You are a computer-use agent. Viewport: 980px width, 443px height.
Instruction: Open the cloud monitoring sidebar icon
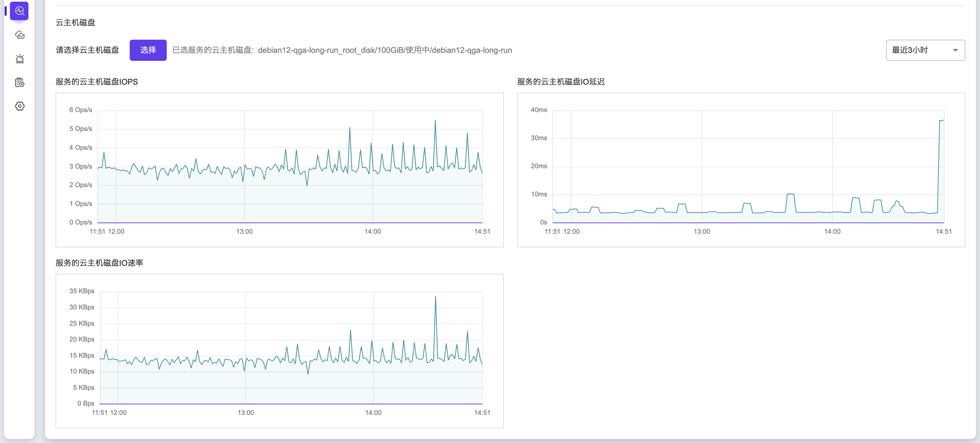click(20, 35)
